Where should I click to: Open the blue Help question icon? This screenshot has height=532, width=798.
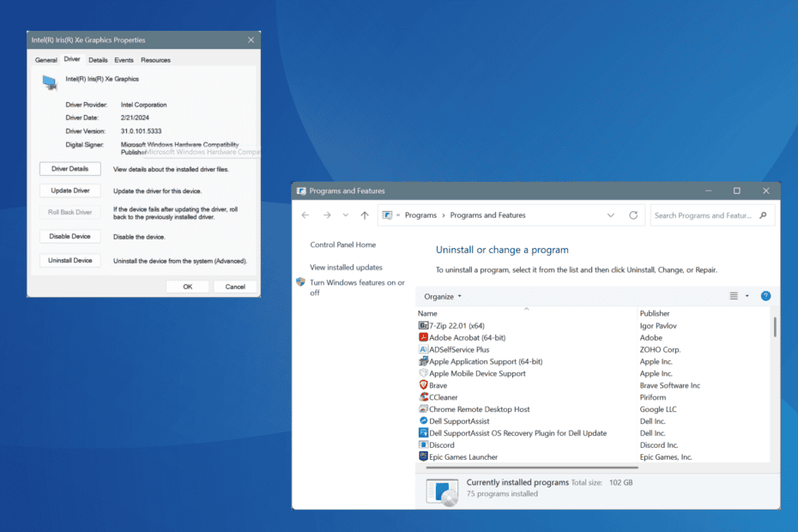point(765,296)
